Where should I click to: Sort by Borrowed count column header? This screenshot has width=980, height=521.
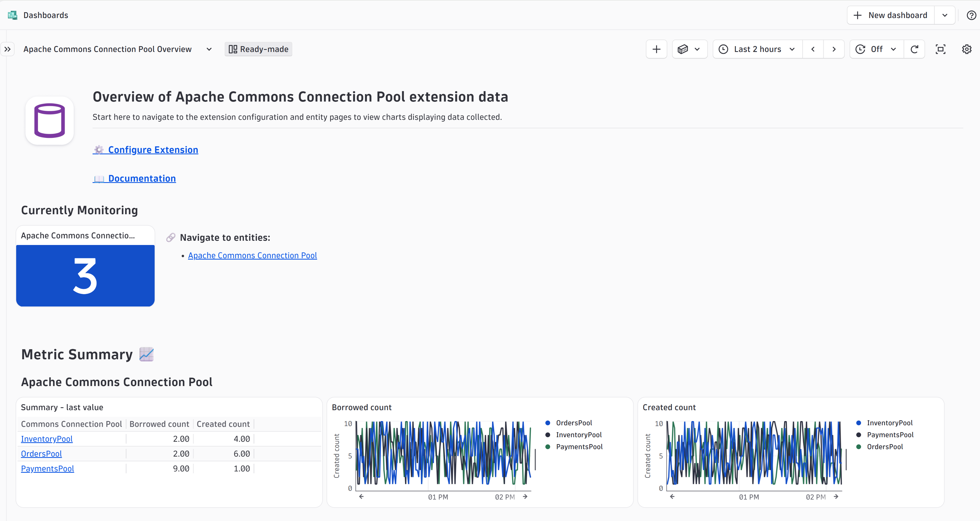click(159, 424)
